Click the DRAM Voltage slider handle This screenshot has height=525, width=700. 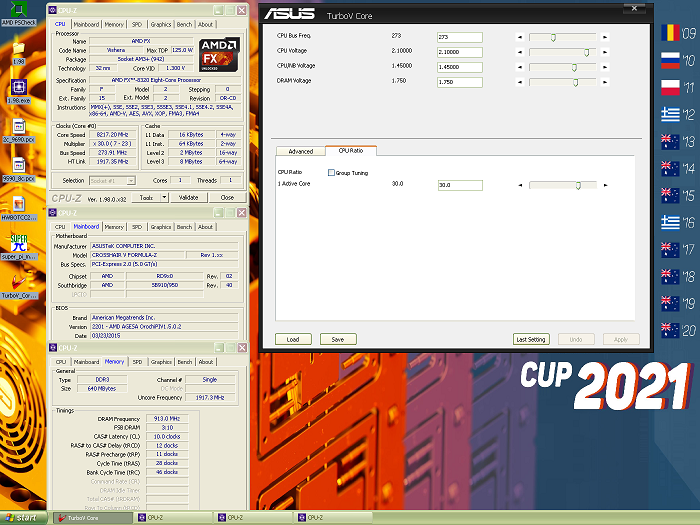[575, 83]
